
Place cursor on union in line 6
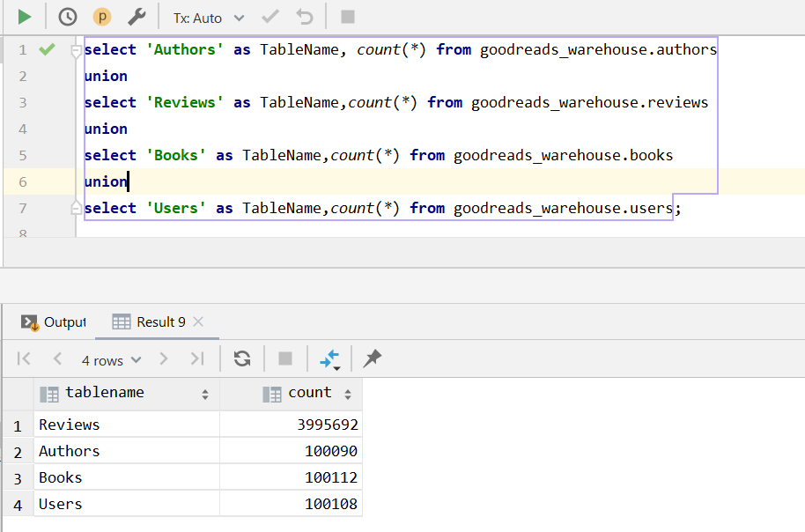[x=106, y=181]
